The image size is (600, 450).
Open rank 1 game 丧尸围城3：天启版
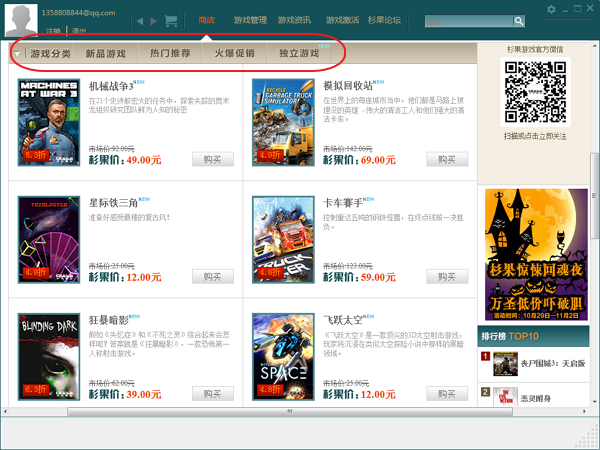coord(553,364)
